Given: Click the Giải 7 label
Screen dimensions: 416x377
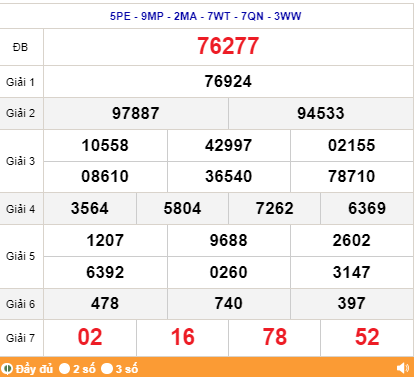Looking at the screenshot, I should coord(20,338).
